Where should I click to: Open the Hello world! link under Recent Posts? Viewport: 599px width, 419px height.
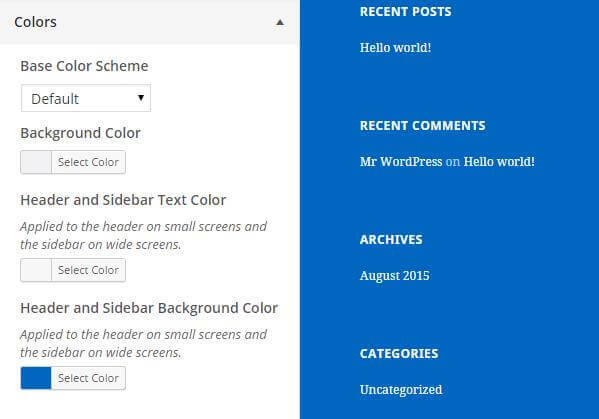[x=395, y=48]
